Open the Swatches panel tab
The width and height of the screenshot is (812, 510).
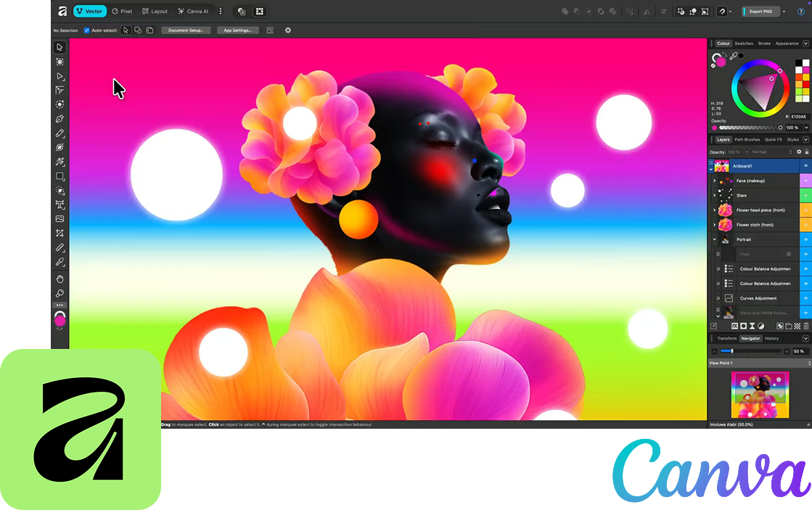pyautogui.click(x=744, y=44)
